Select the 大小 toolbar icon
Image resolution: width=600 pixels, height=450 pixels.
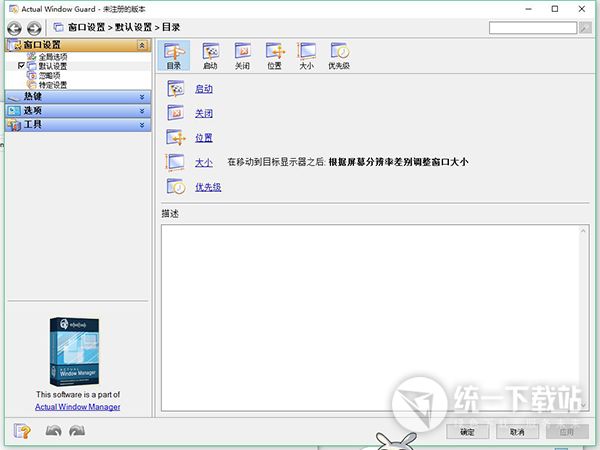coord(306,54)
